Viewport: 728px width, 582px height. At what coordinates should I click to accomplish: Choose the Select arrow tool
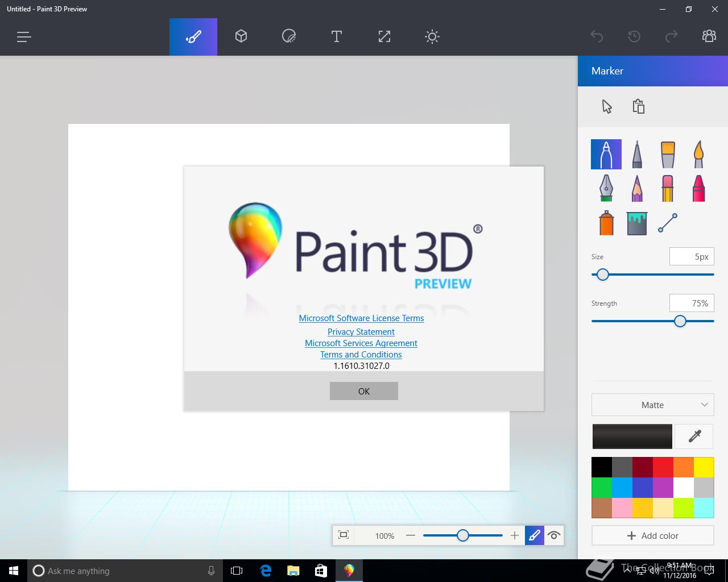pyautogui.click(x=607, y=106)
